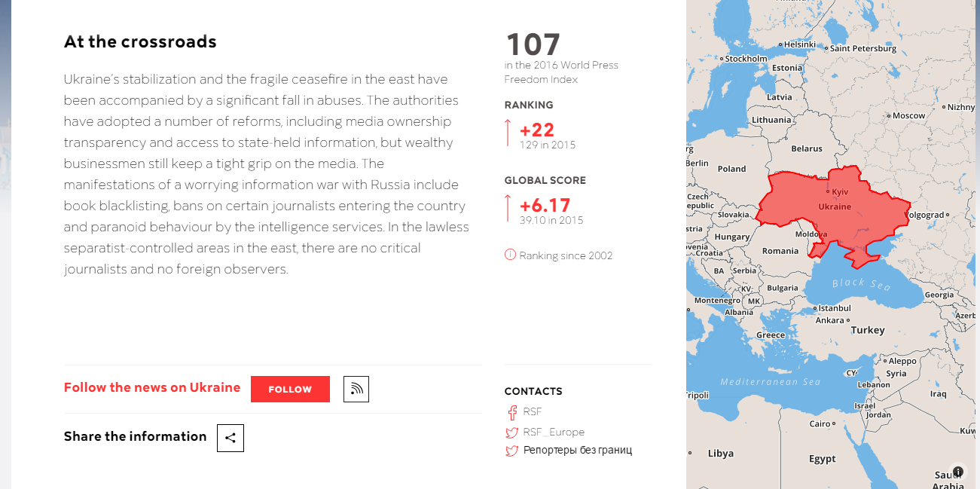980x489 pixels.
Task: Click the red global score arrow
Action: point(508,209)
